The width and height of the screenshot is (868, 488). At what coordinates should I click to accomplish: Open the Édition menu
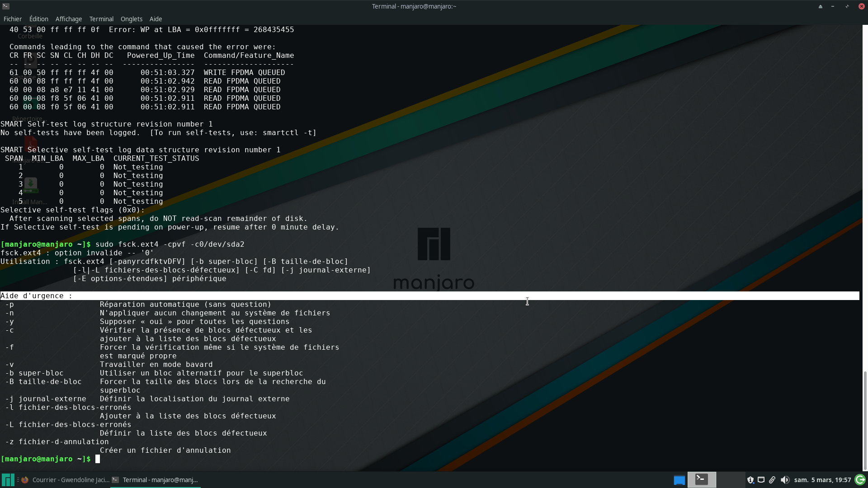tap(39, 19)
